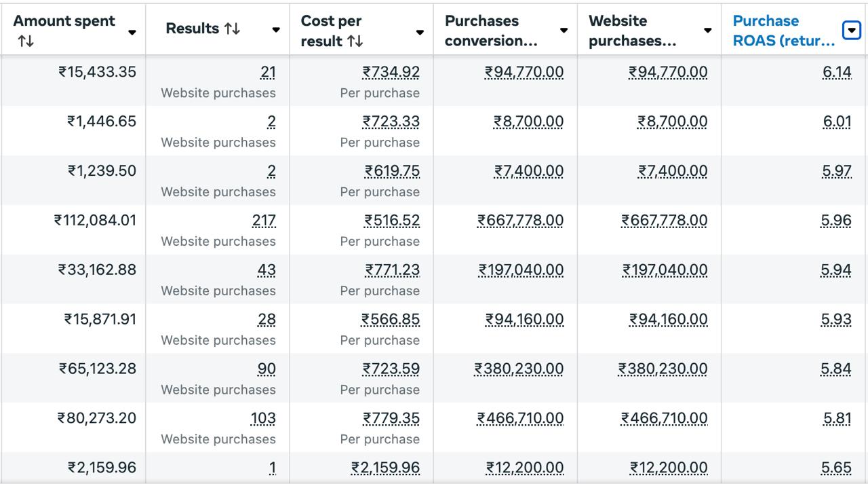The height and width of the screenshot is (484, 868).
Task: Expand Cost per result column menu
Action: (x=420, y=32)
